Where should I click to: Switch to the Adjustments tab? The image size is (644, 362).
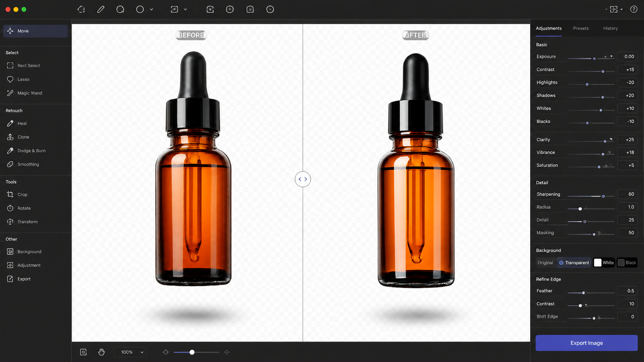pos(548,28)
